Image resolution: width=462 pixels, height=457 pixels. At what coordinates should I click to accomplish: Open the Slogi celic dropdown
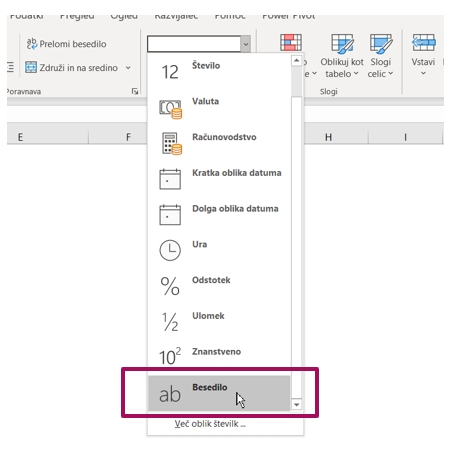380,56
